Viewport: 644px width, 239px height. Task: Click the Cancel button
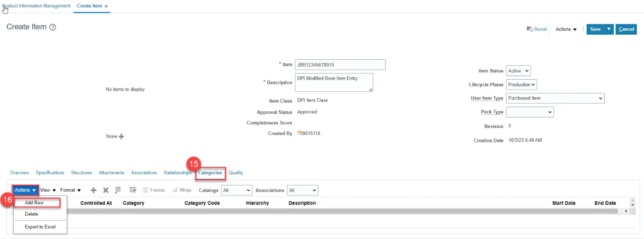point(626,29)
